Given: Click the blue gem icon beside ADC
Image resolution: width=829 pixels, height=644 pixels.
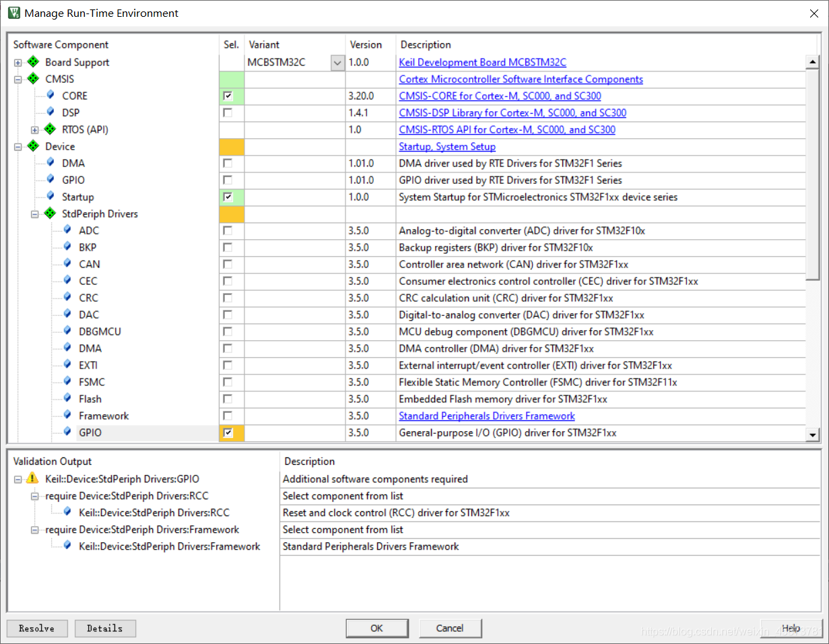Looking at the screenshot, I should pos(67,230).
